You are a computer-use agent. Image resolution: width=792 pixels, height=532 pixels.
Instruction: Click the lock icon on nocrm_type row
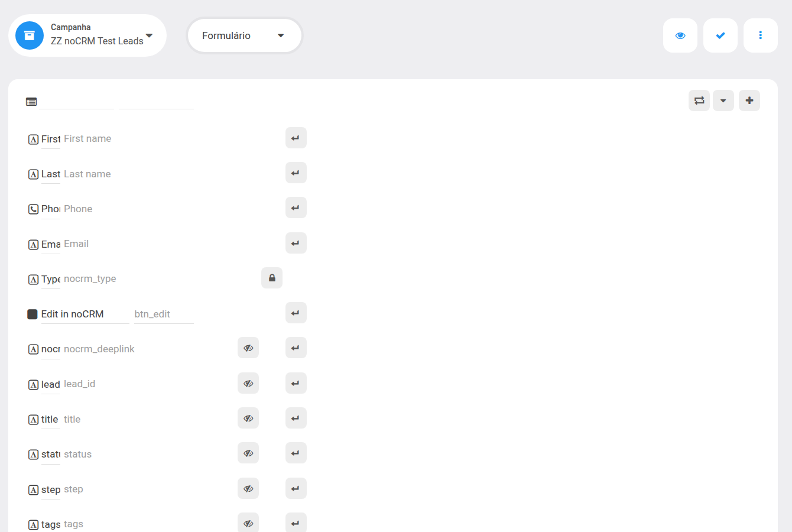(272, 278)
